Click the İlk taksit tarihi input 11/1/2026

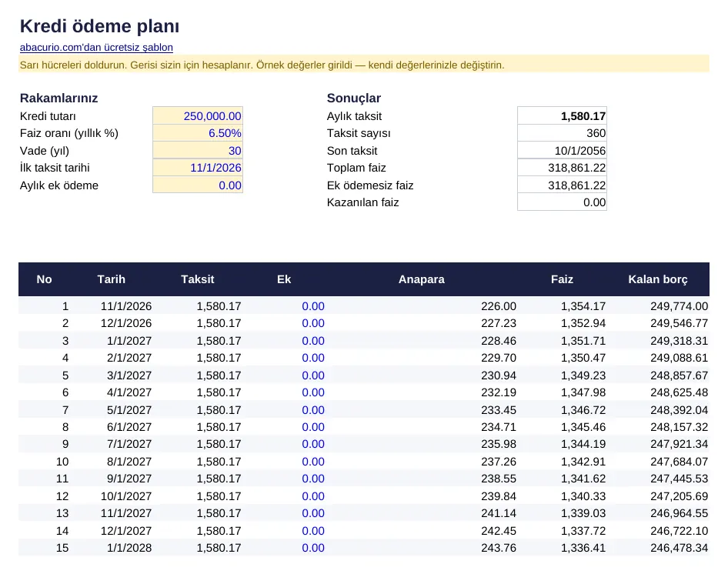pyautogui.click(x=198, y=168)
